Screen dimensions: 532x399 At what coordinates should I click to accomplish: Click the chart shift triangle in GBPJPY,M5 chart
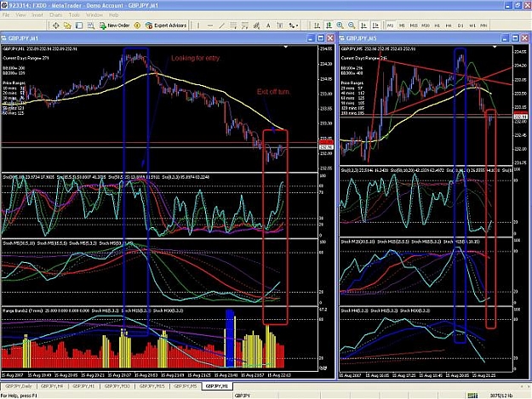pyautogui.click(x=495, y=47)
